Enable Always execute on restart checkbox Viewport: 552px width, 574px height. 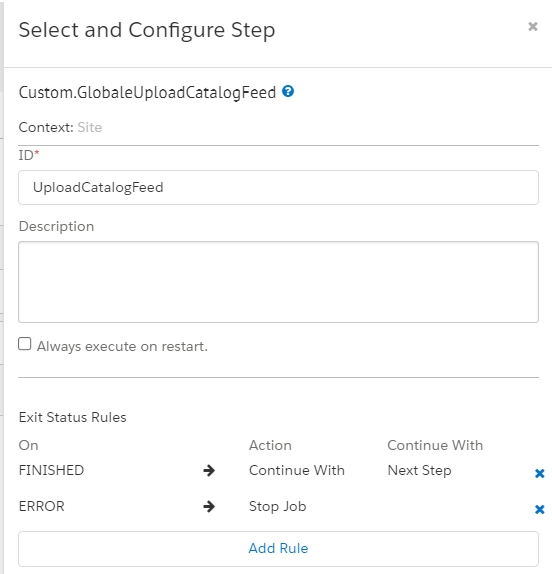[x=25, y=344]
